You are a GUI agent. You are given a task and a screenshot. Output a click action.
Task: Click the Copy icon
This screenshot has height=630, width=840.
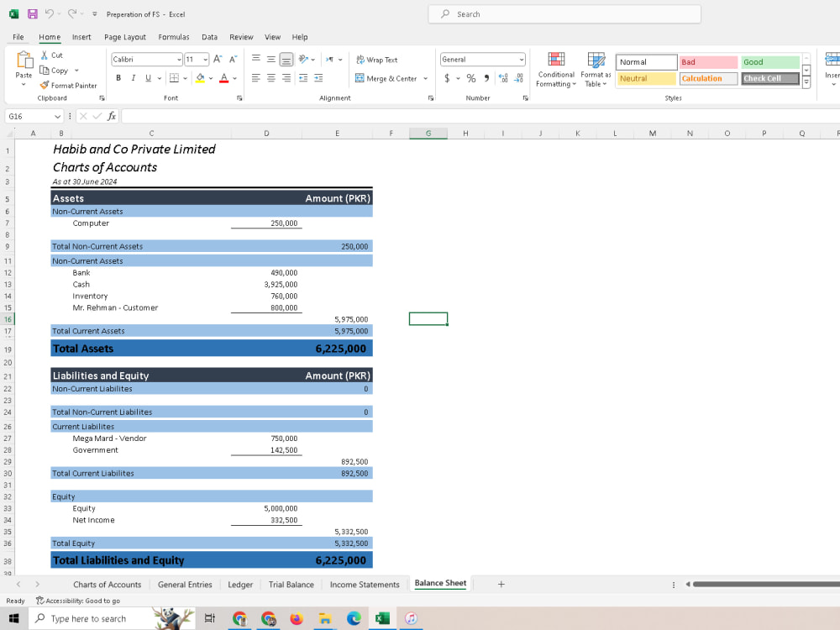click(x=45, y=71)
